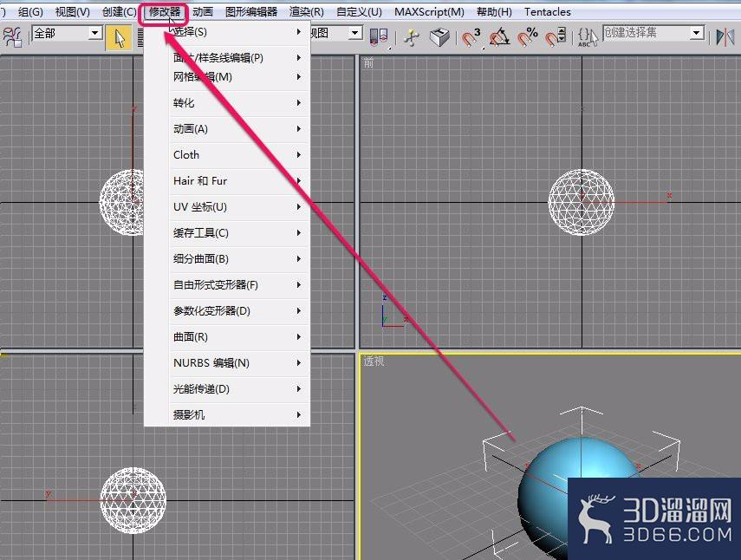
Task: Expand the UV 坐标(U) submenu
Action: tap(227, 206)
